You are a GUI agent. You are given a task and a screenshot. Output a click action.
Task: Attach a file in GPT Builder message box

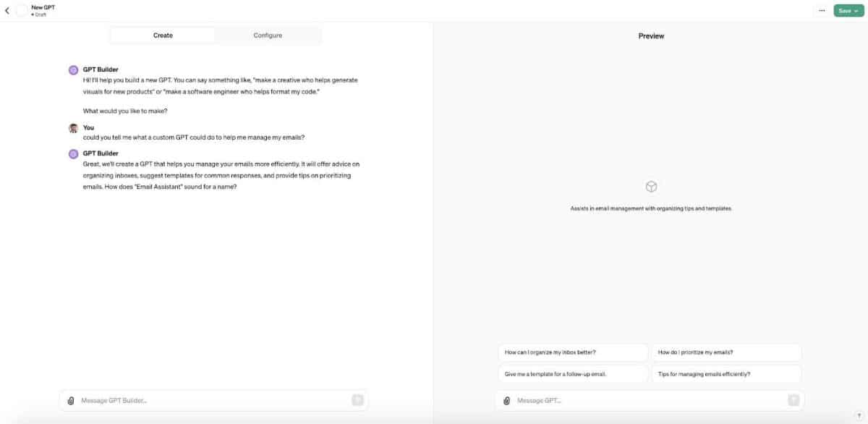pyautogui.click(x=71, y=400)
